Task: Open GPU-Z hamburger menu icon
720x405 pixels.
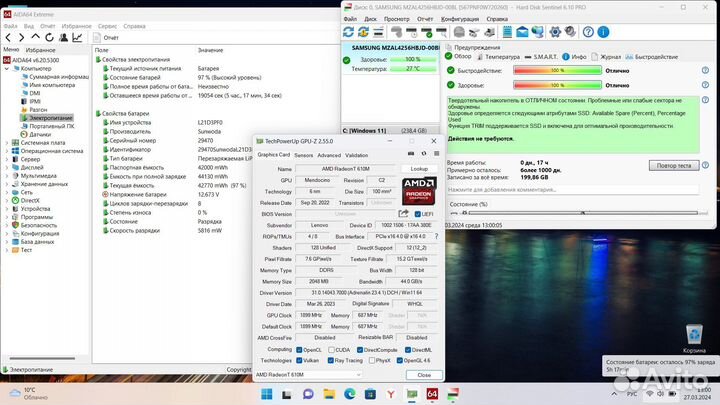Action: 437,153
